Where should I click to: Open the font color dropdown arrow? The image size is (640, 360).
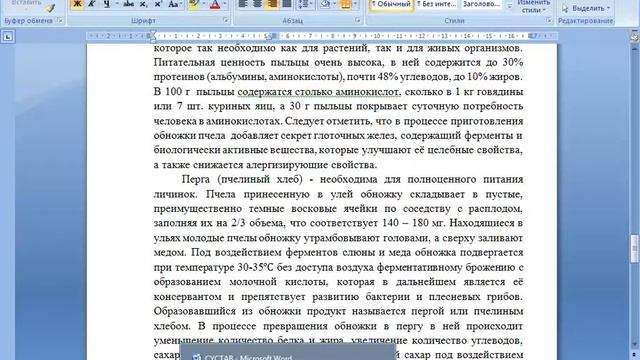(224, 4)
